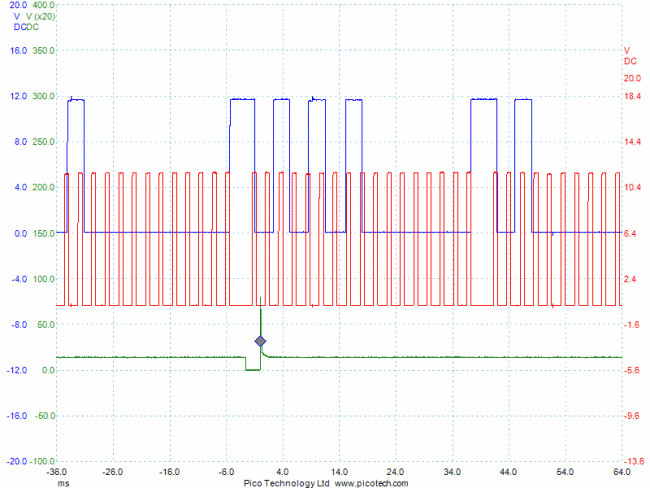Click the 64.0 time axis label
650x488 pixels.
(x=622, y=472)
